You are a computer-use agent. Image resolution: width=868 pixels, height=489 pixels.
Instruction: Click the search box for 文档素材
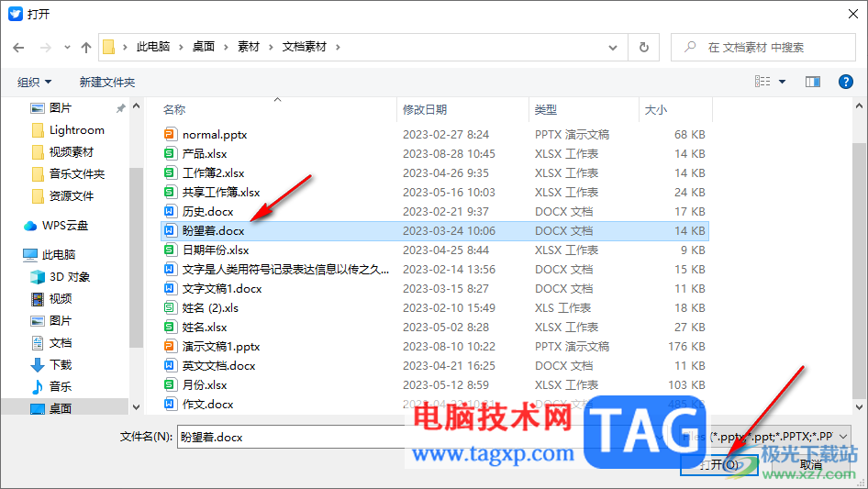pos(763,47)
